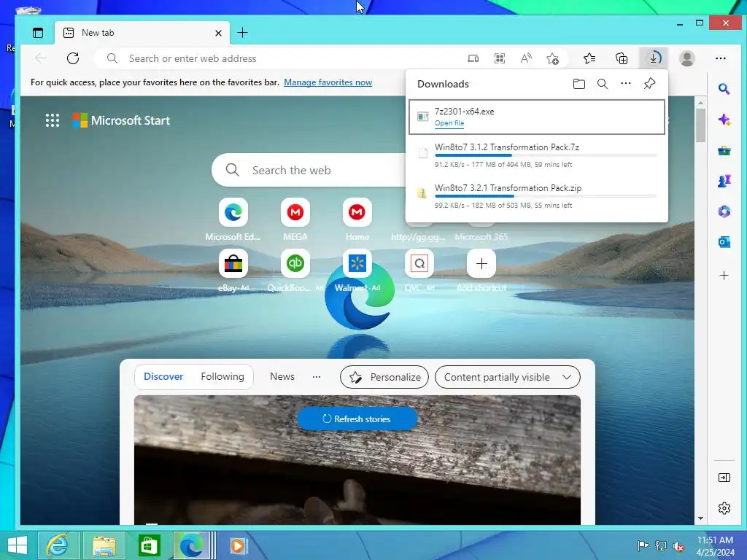Open Microsoft Edge shortcut tile
This screenshot has height=560, width=747.
click(x=233, y=212)
